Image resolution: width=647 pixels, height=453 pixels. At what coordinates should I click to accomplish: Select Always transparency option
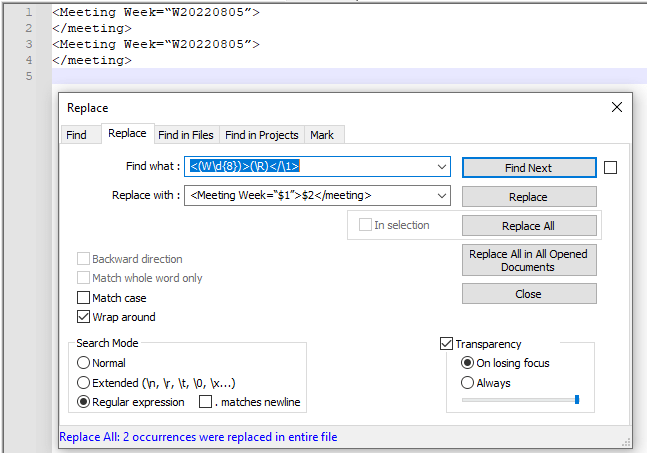pos(467,382)
